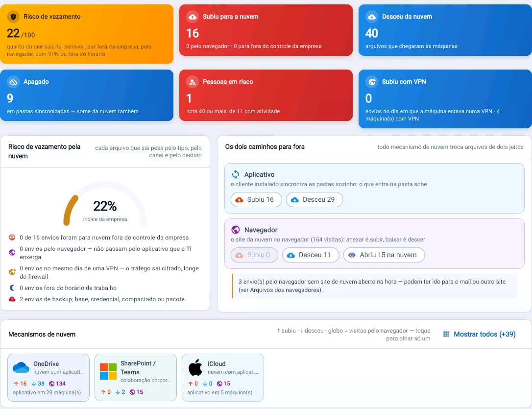Click the cloud download icon on Desceu da nuvem
Image resolution: width=532 pixels, height=409 pixels.
tap(371, 17)
